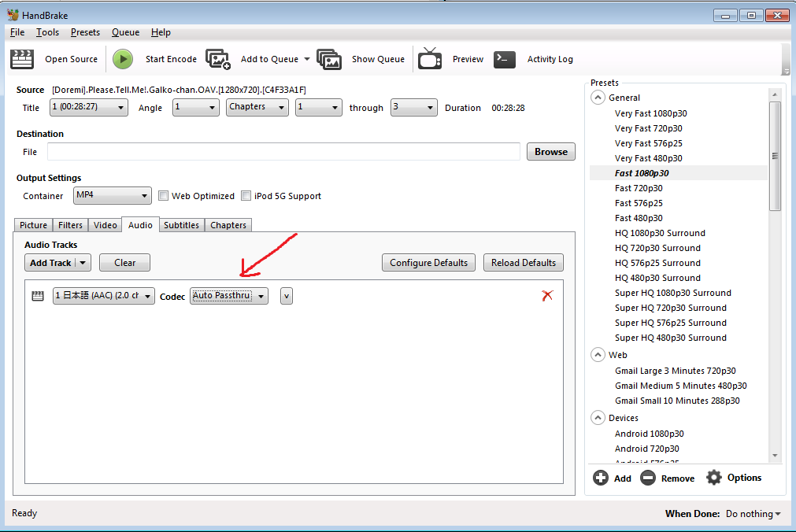Enable the Web Optimized checkbox
The width and height of the screenshot is (796, 532).
[164, 196]
